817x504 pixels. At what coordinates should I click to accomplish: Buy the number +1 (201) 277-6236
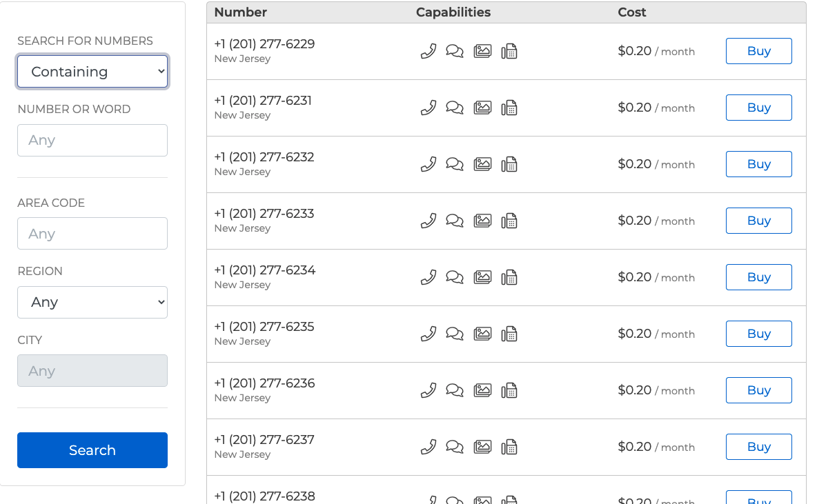758,390
